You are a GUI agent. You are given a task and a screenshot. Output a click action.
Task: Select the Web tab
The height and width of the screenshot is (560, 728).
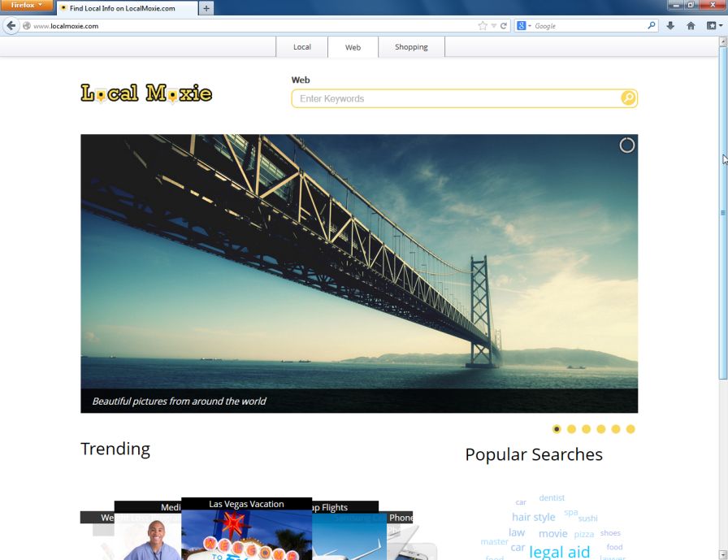click(353, 47)
